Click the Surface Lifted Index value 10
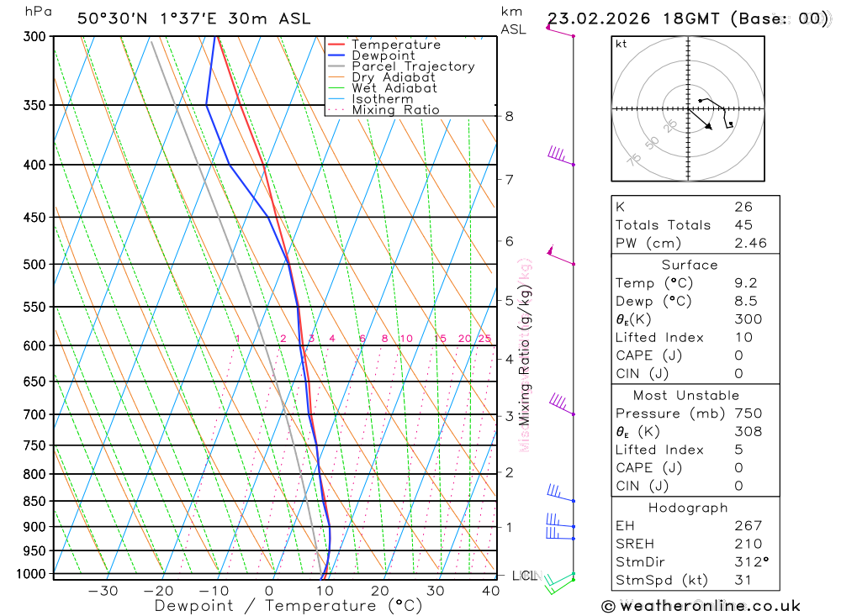 pyautogui.click(x=743, y=338)
